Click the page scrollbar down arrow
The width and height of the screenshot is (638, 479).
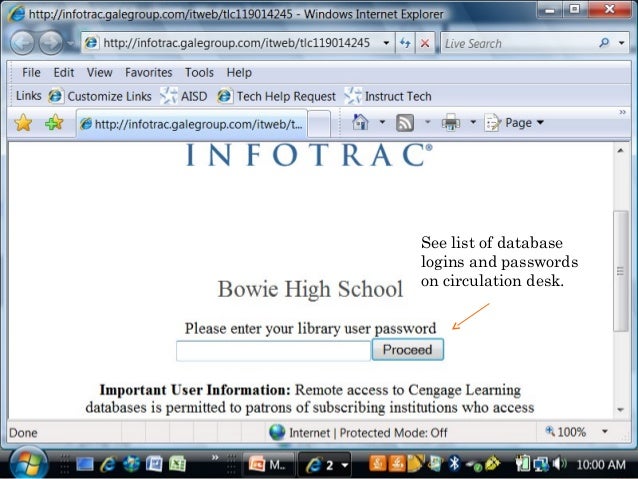(x=621, y=409)
